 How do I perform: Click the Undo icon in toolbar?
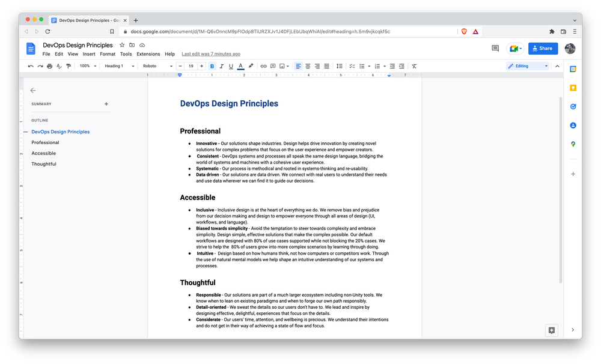(x=31, y=66)
